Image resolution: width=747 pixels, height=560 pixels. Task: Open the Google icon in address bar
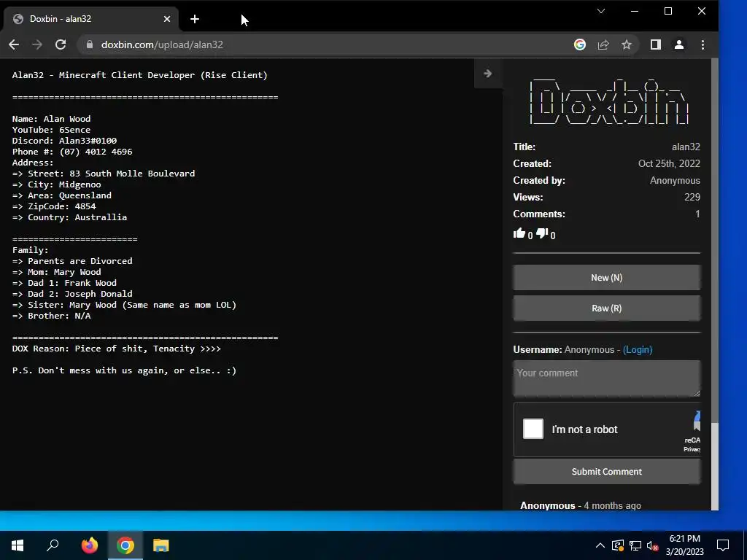click(x=580, y=44)
